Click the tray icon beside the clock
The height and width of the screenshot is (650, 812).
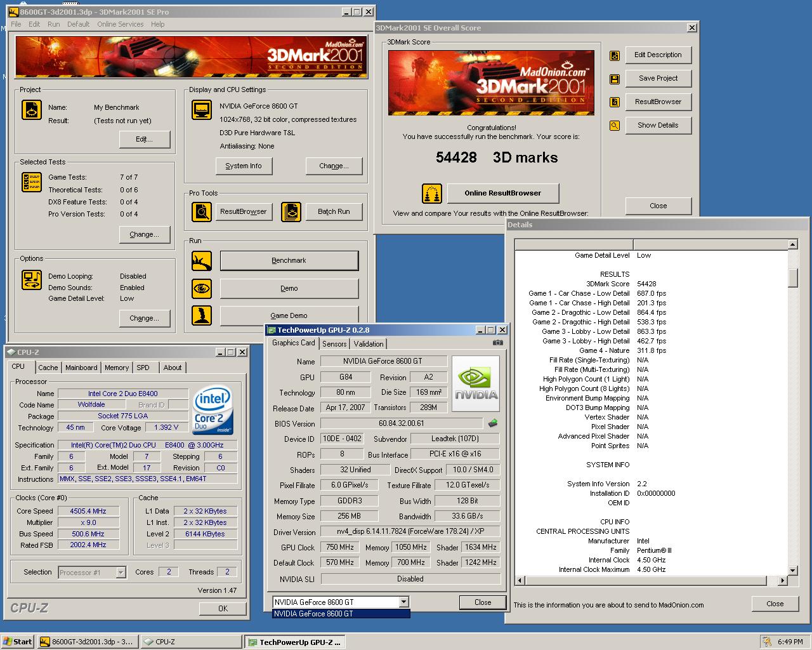(x=768, y=642)
